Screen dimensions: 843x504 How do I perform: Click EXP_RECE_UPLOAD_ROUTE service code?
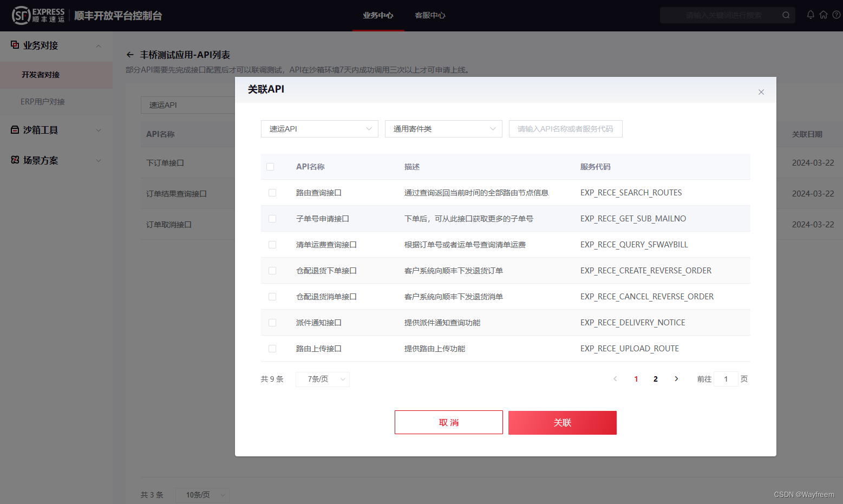coord(630,349)
